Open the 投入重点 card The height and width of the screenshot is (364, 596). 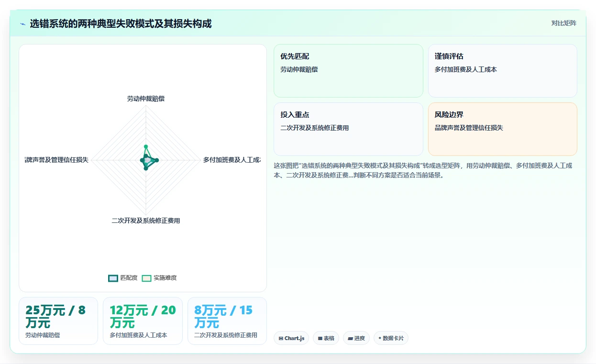(x=348, y=129)
